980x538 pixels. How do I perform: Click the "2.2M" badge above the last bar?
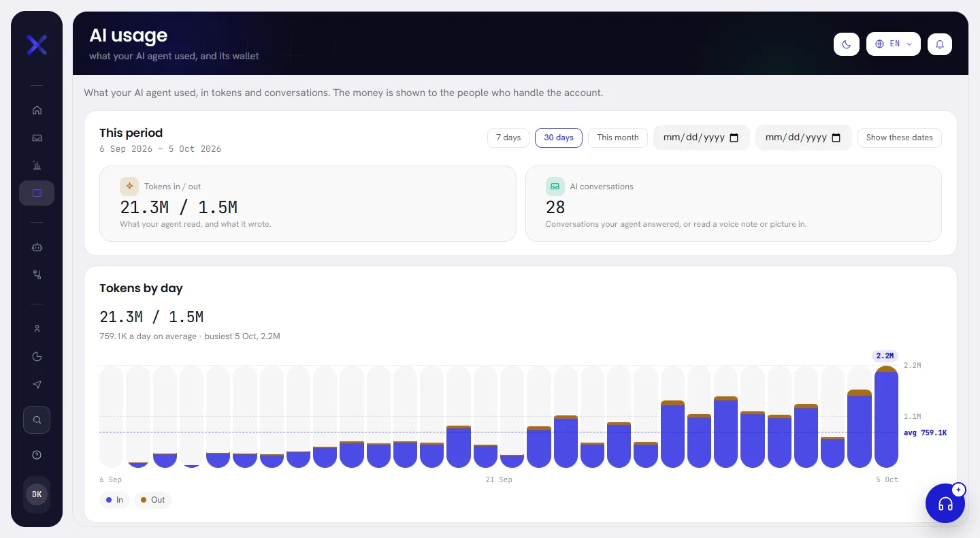[x=885, y=355]
